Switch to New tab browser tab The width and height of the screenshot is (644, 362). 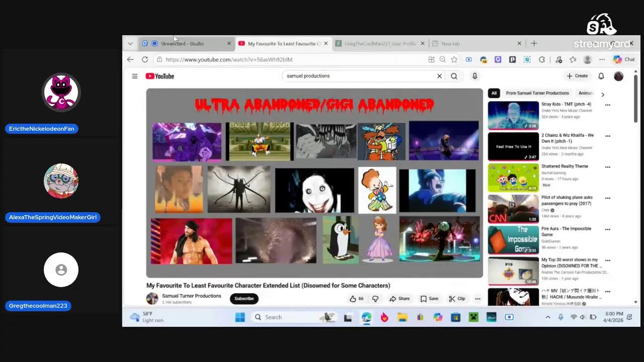(476, 44)
